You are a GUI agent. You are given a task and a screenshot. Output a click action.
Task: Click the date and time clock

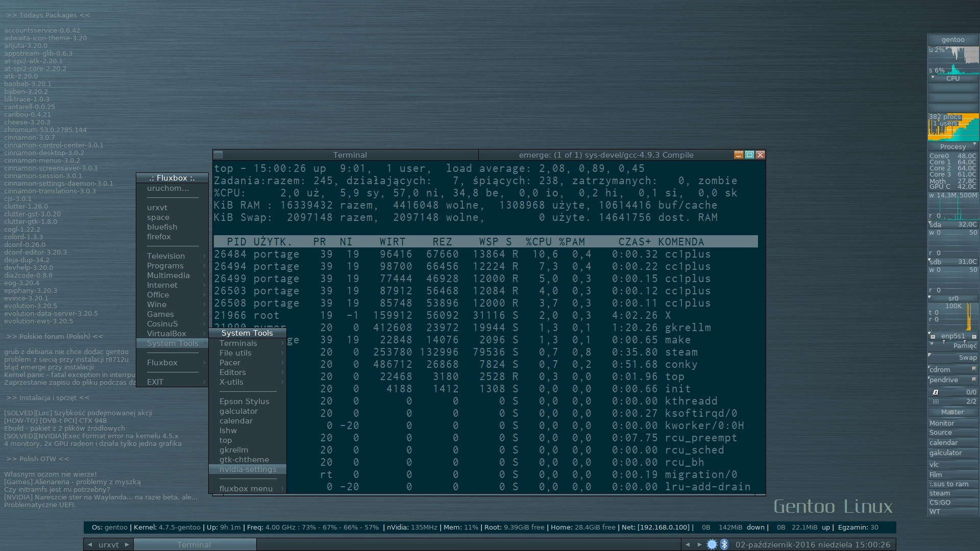(x=813, y=544)
